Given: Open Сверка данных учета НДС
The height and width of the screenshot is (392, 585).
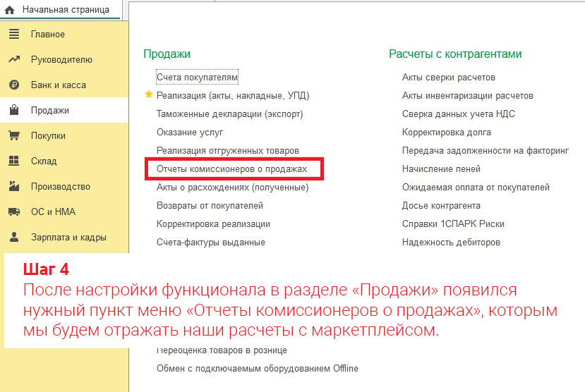Looking at the screenshot, I should click(x=458, y=114).
